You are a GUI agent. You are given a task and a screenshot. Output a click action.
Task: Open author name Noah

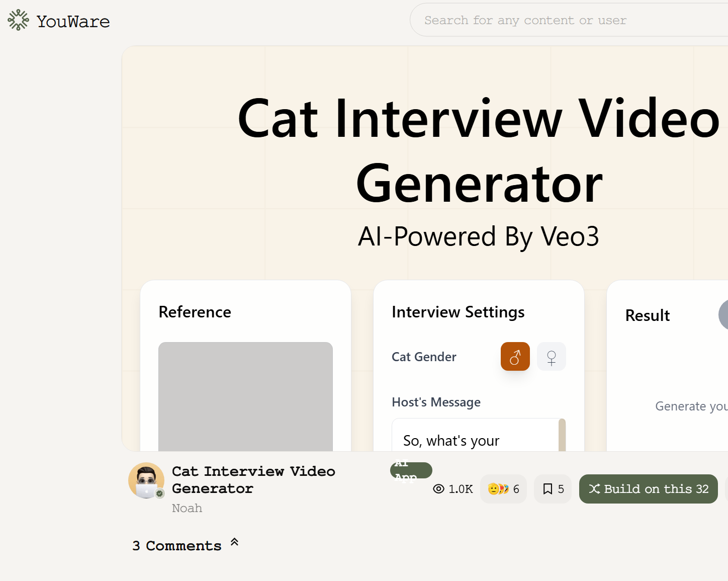pos(187,508)
